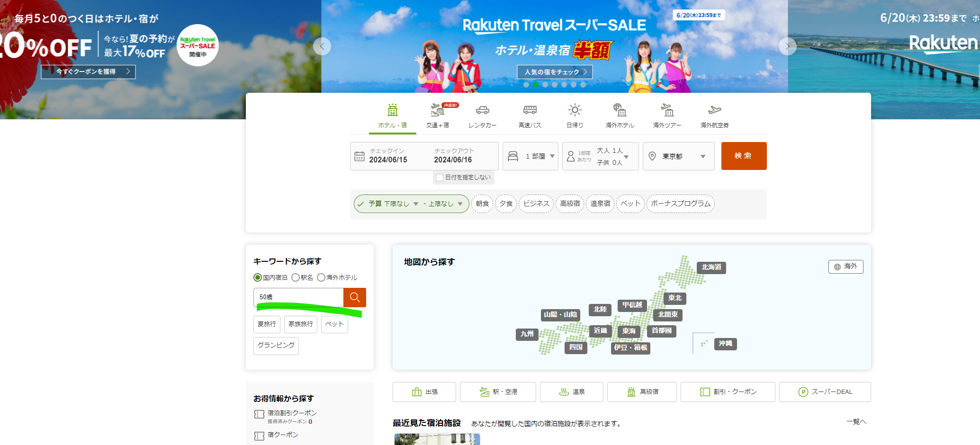
Task: Open the 海外ツアー overseas tour icon
Action: [x=667, y=110]
